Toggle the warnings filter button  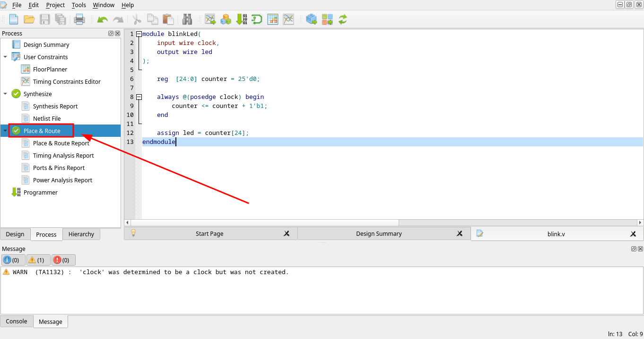(x=38, y=260)
